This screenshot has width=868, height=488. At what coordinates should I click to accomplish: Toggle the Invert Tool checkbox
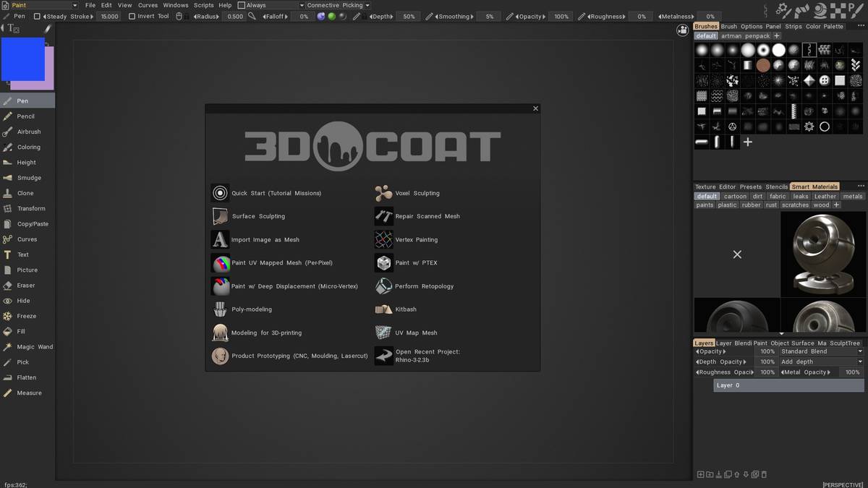(132, 16)
